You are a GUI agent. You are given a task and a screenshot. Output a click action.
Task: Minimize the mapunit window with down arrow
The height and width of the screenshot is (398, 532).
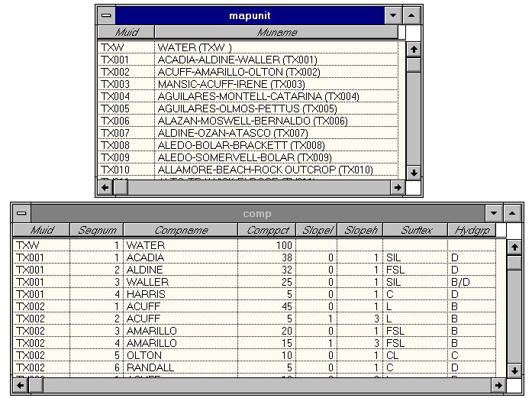tap(392, 15)
